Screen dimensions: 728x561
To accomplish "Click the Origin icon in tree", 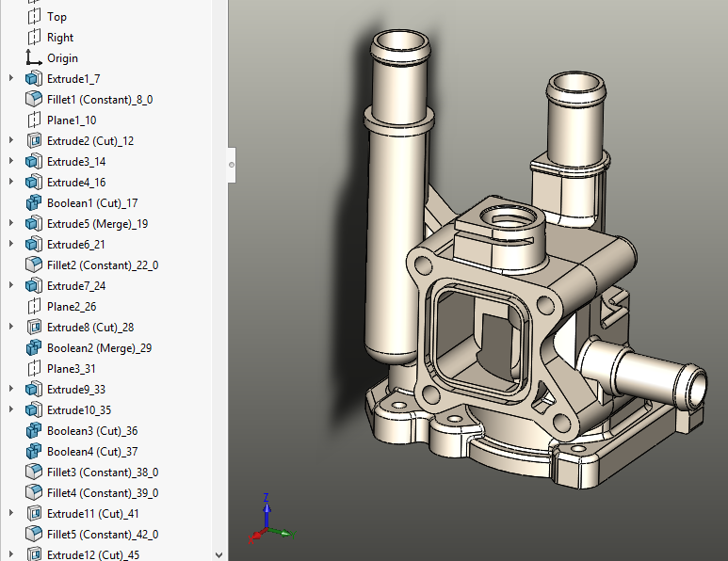I will 34,57.
